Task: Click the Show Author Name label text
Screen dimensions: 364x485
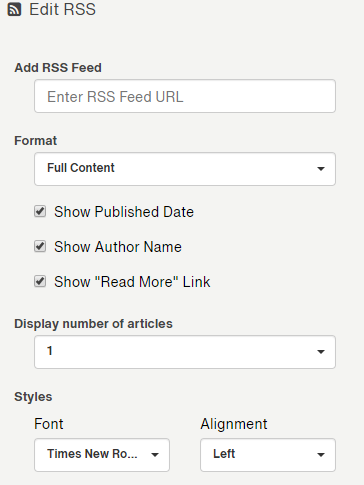Action: click(x=118, y=247)
